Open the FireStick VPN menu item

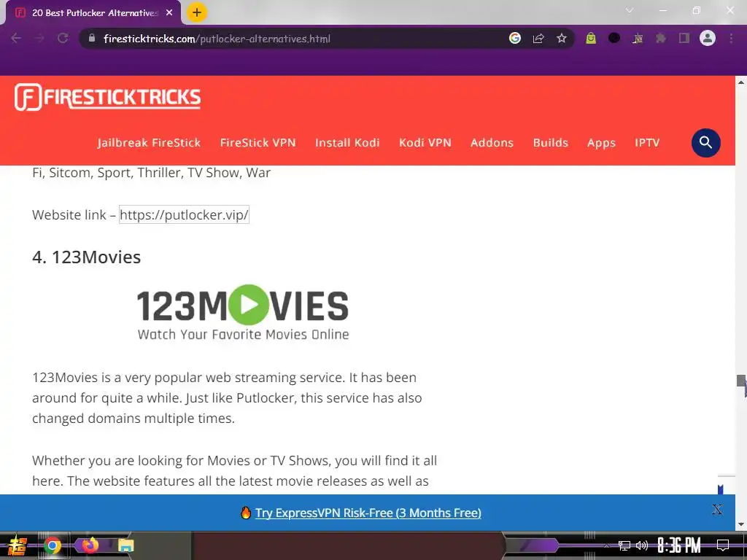tap(258, 142)
